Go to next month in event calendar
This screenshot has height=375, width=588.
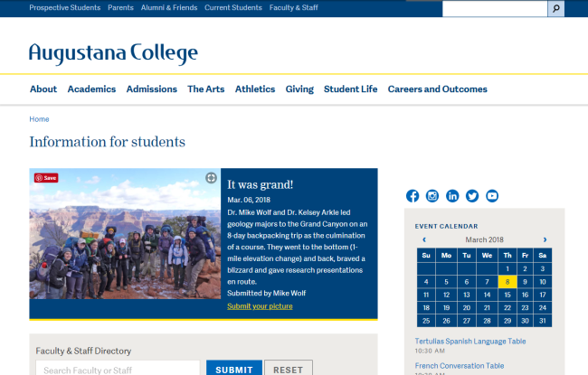(545, 239)
